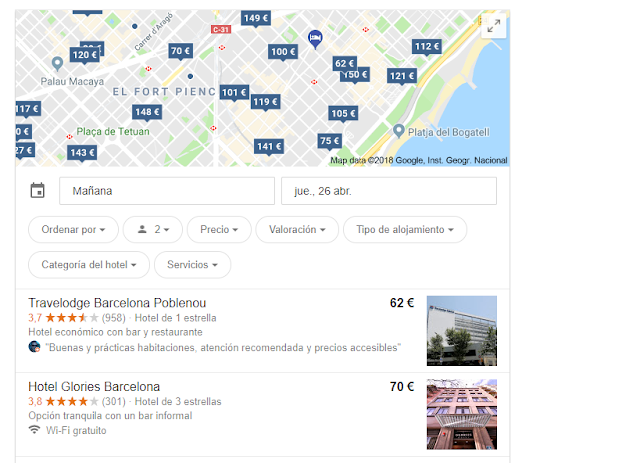The image size is (640, 463).
Task: Select the 117 € map price marker
Action: (x=28, y=109)
